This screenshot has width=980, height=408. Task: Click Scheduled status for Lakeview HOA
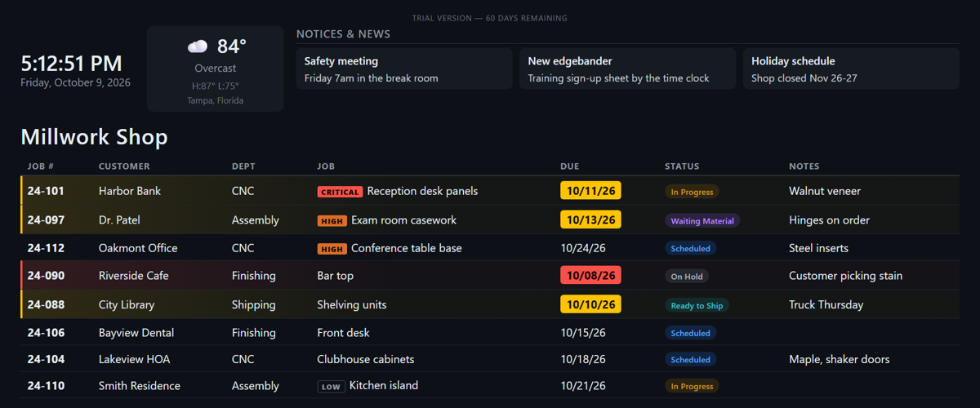pyautogui.click(x=690, y=360)
